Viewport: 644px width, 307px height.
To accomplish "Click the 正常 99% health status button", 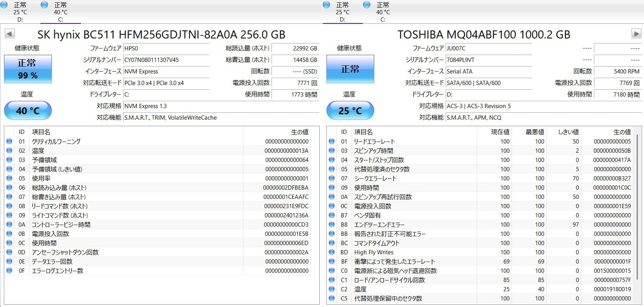I will 28,69.
